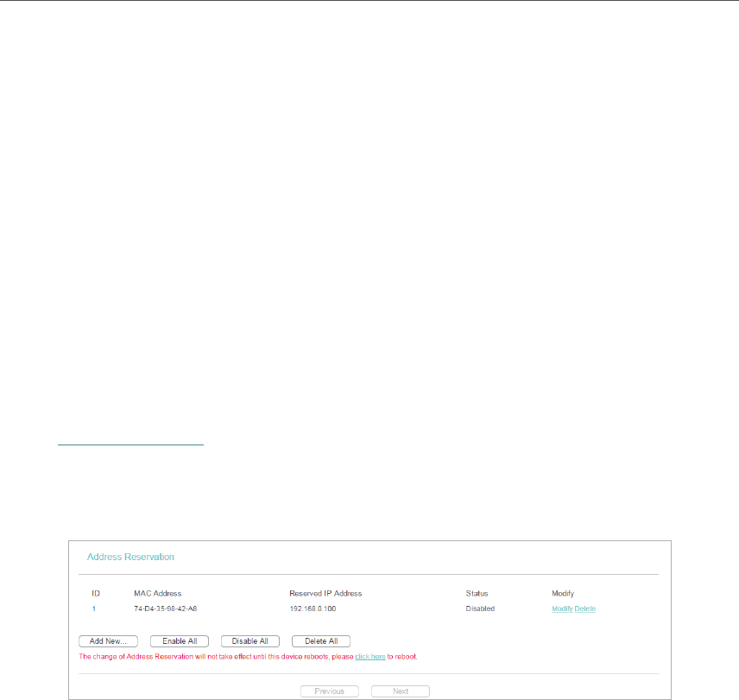This screenshot has height=700, width=739.
Task: Select reserved IP 192.168.0.100
Action: click(x=313, y=609)
